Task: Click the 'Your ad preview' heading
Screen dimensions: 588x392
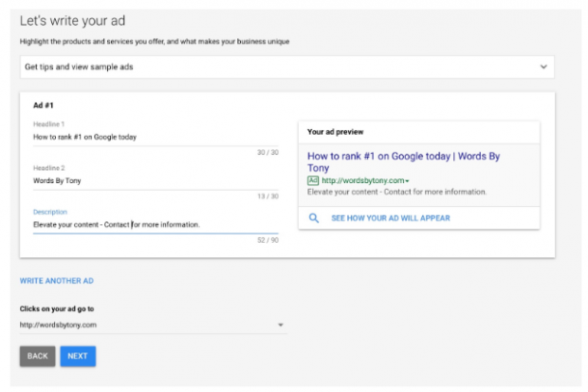Action: point(336,132)
